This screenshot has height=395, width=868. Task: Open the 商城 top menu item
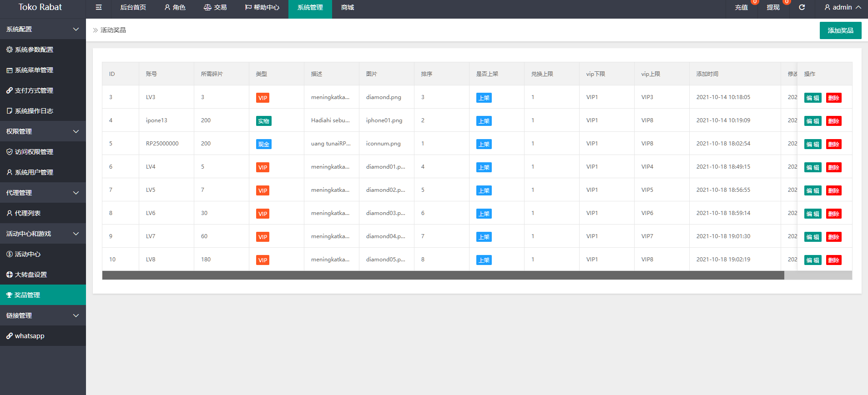pyautogui.click(x=348, y=7)
